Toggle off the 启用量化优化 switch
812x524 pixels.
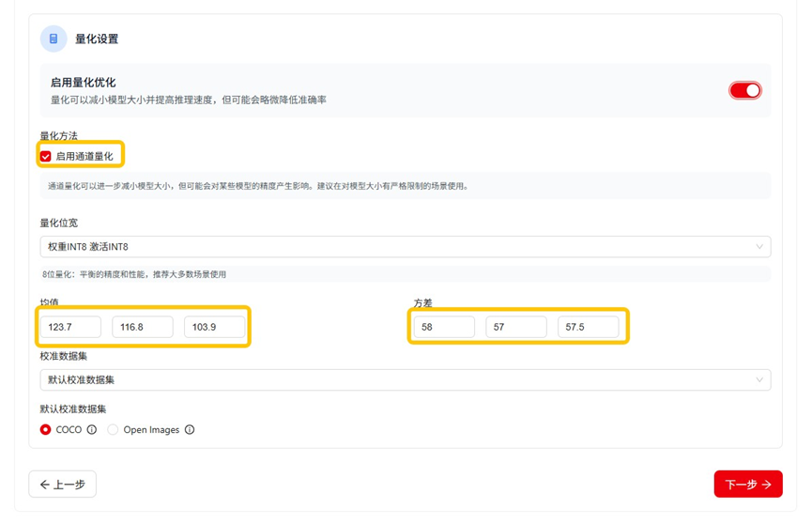(x=745, y=91)
